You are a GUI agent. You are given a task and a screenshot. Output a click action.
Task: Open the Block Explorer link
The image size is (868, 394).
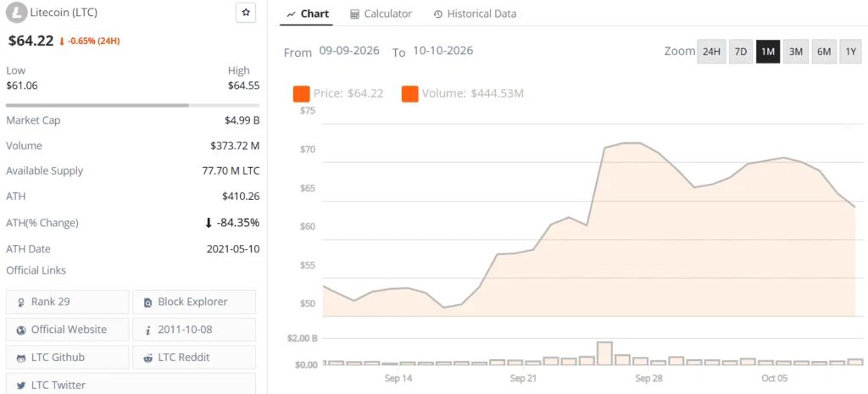(194, 302)
